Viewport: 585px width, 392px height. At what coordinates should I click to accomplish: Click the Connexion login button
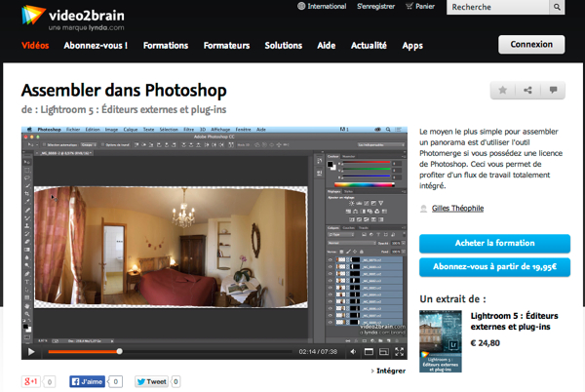pos(531,45)
